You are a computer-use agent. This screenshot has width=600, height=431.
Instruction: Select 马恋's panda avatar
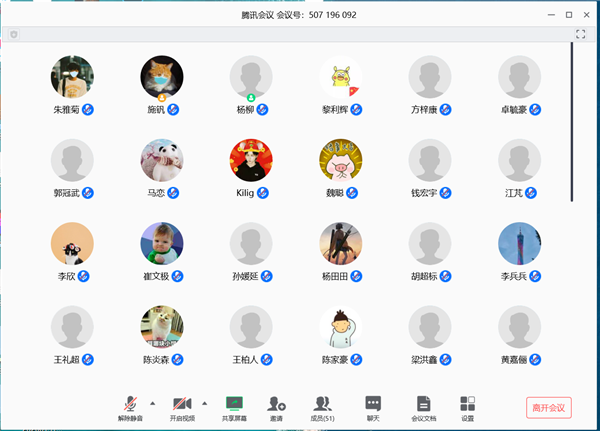coord(162,160)
